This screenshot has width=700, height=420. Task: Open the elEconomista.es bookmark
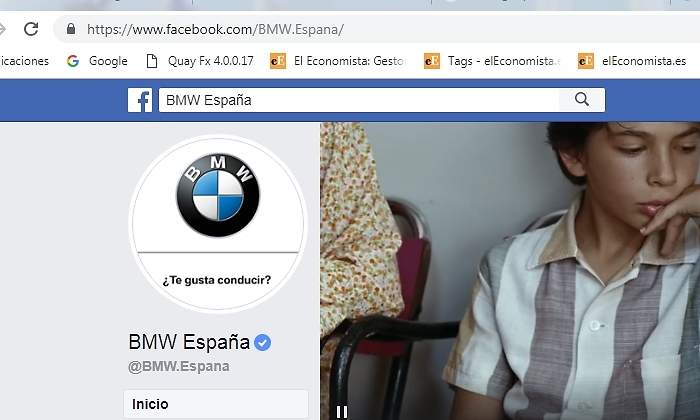632,61
